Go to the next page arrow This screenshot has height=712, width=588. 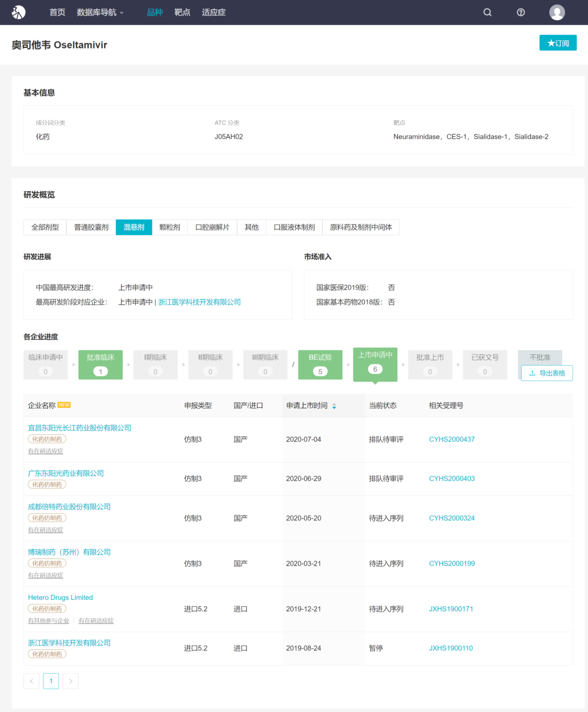pyautogui.click(x=71, y=681)
